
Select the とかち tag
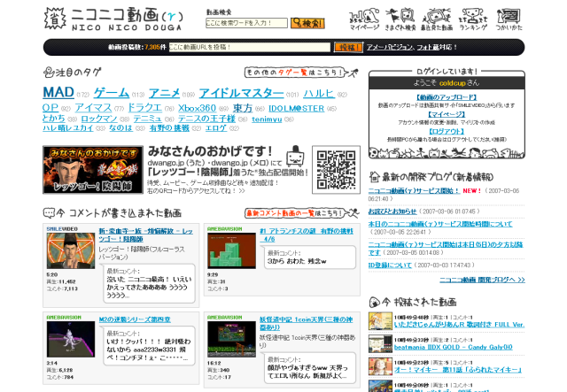54,119
